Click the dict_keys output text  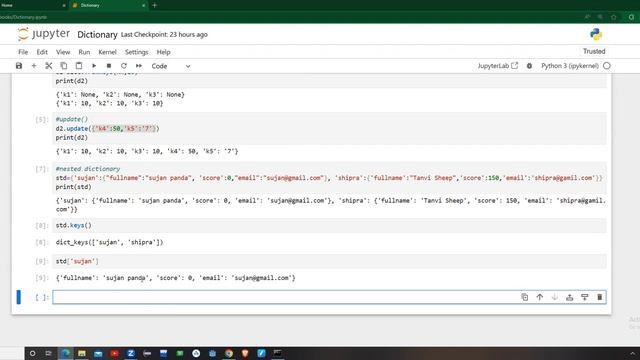109,242
